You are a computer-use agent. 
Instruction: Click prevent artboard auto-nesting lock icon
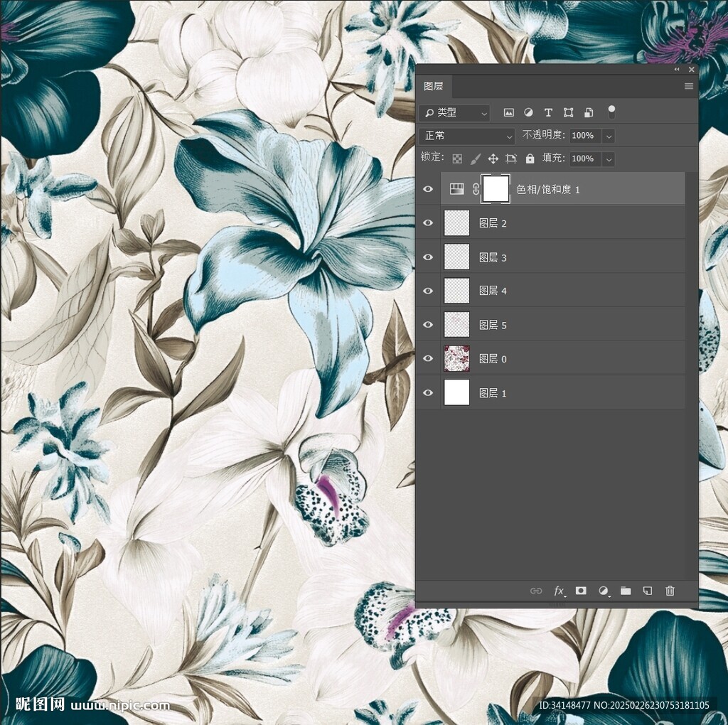click(511, 159)
